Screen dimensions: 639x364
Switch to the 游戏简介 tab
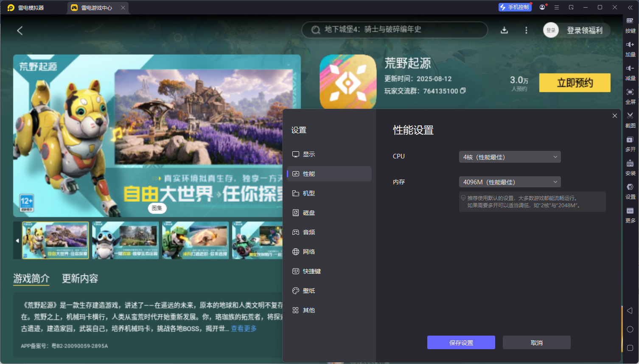31,278
